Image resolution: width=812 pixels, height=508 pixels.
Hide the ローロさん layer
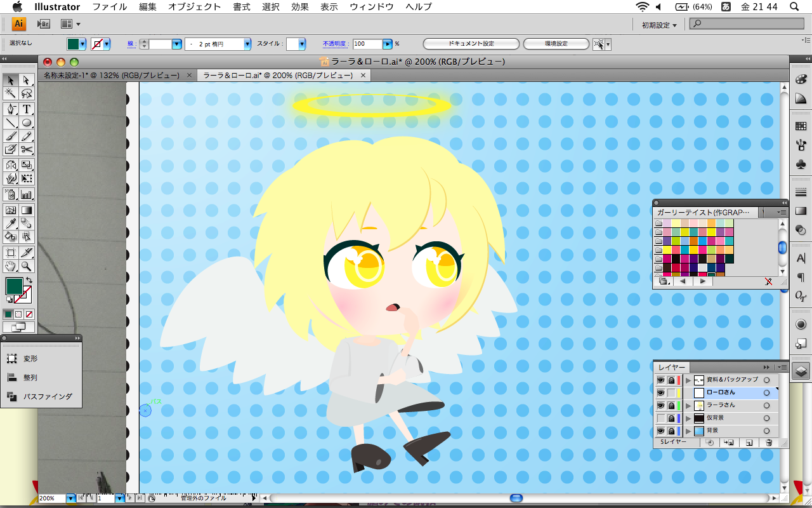click(660, 392)
